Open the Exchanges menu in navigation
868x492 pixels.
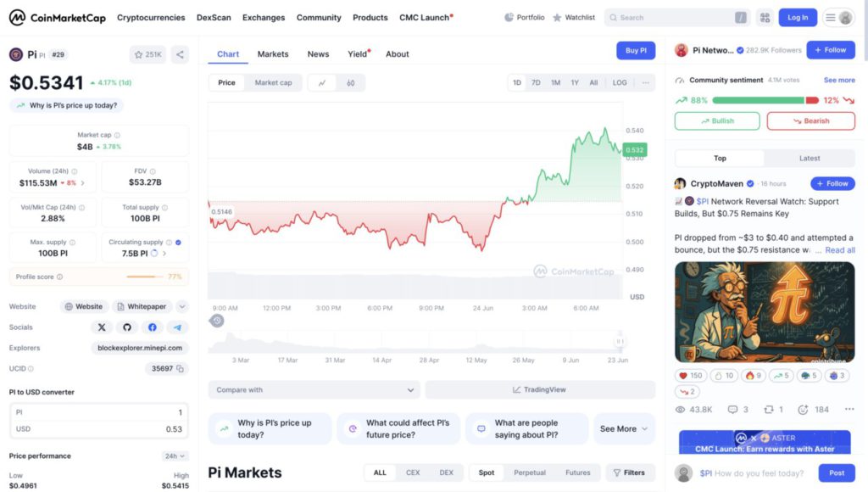264,17
